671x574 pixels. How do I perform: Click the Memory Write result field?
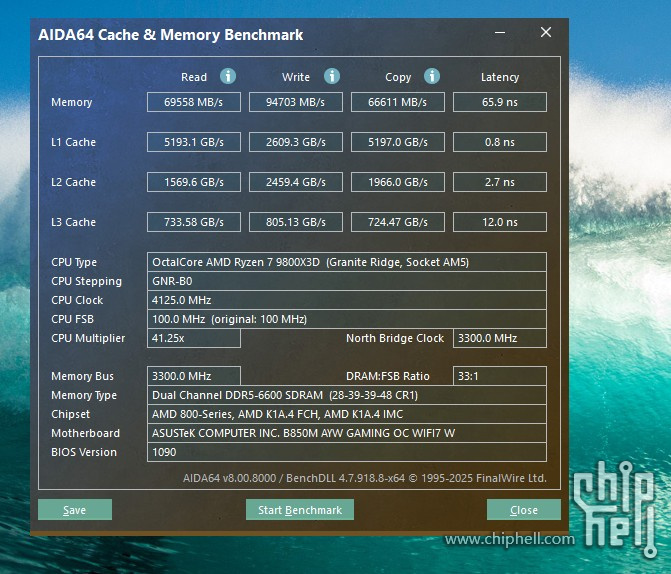click(x=296, y=102)
